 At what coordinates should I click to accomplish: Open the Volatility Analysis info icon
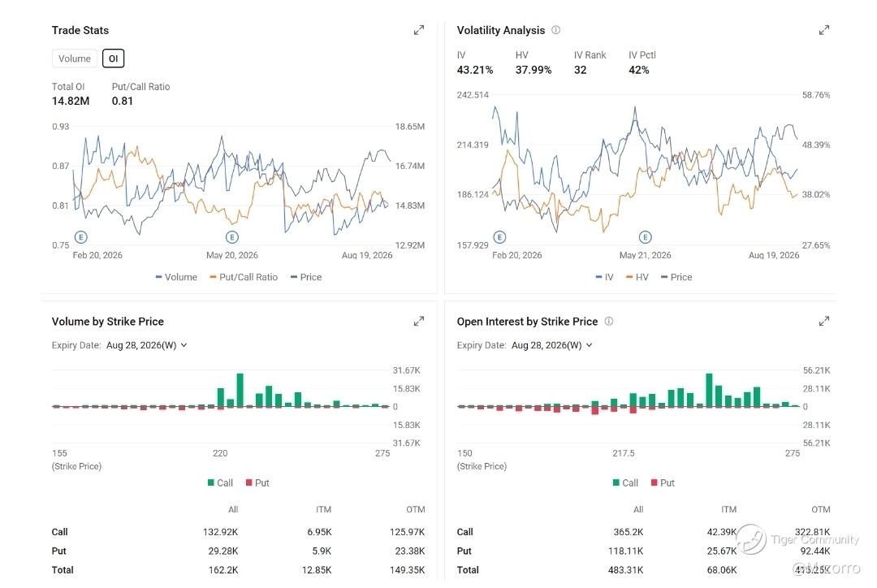556,30
